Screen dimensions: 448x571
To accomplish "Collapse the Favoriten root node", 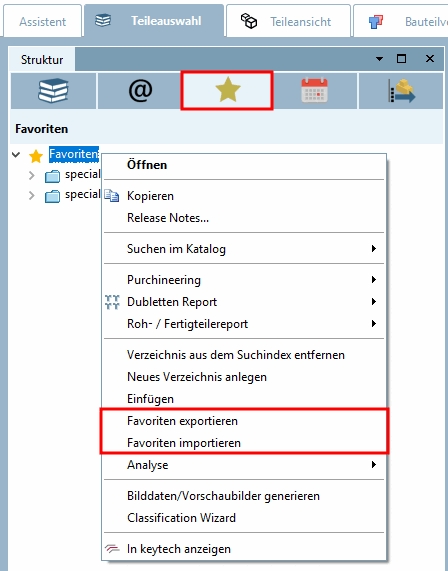I will 16,154.
